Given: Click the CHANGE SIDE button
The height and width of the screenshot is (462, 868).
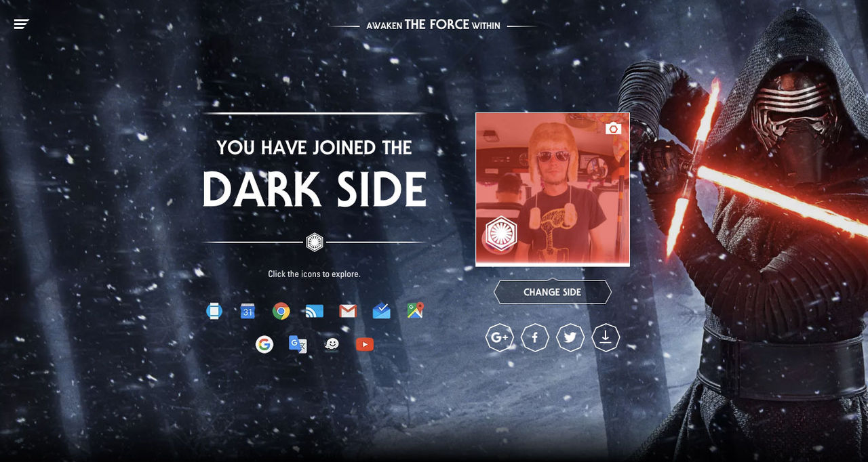Looking at the screenshot, I should point(553,292).
